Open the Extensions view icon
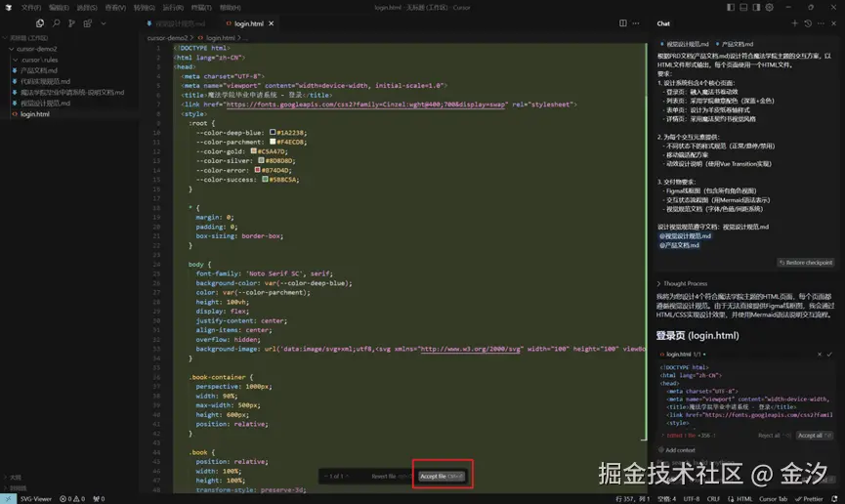845x504 pixels. tap(87, 23)
